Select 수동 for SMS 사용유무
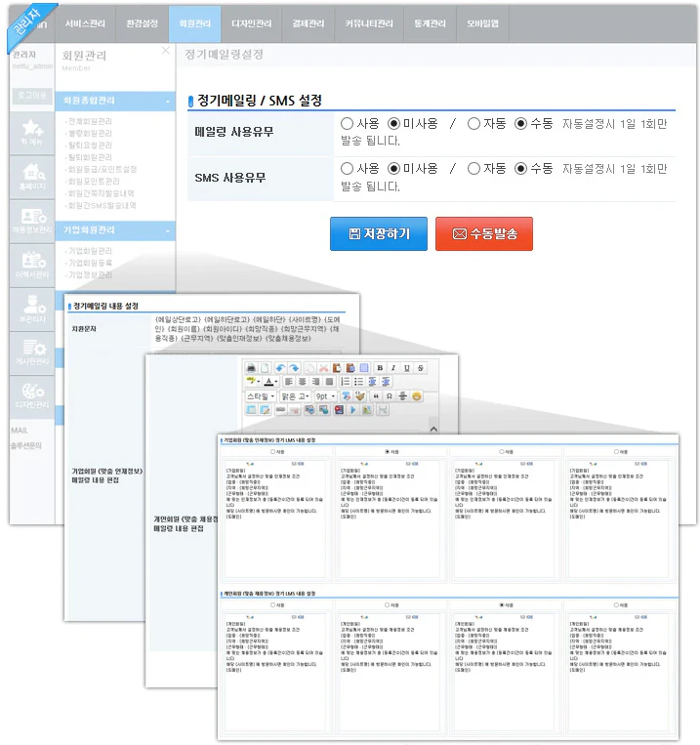The height and width of the screenshot is (745, 700). pyautogui.click(x=520, y=169)
